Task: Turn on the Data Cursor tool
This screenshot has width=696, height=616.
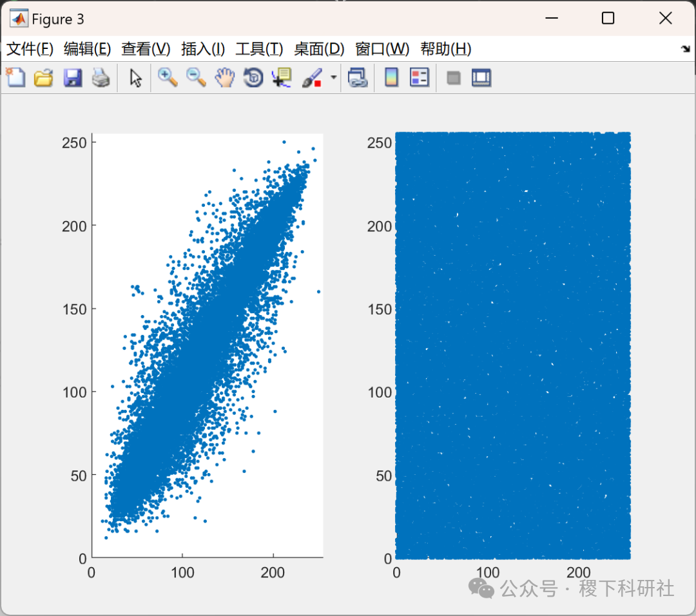Action: point(282,77)
